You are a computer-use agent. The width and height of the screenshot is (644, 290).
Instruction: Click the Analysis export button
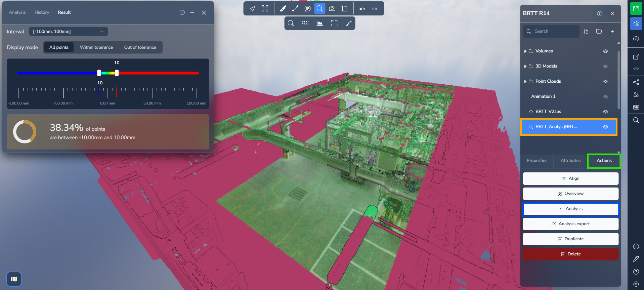[570, 224]
